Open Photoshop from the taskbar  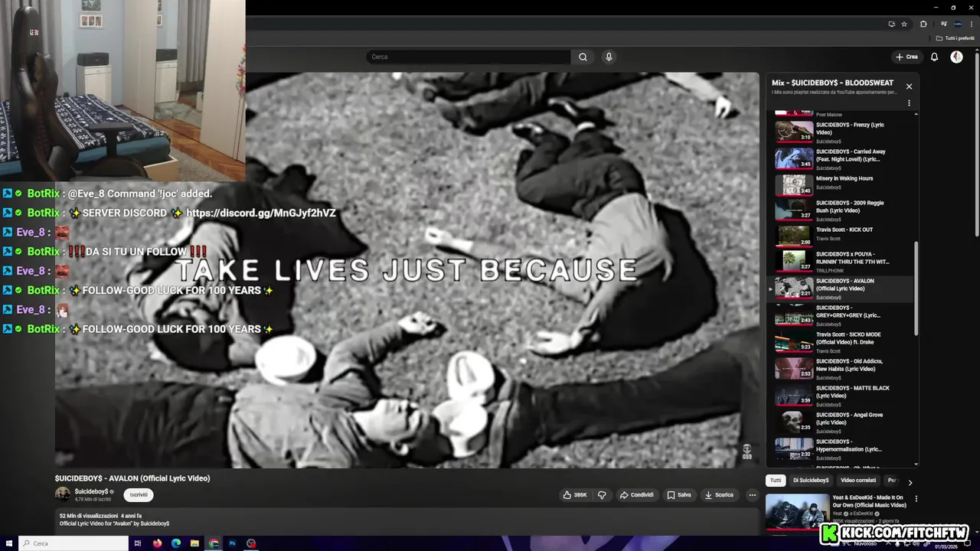(x=232, y=543)
